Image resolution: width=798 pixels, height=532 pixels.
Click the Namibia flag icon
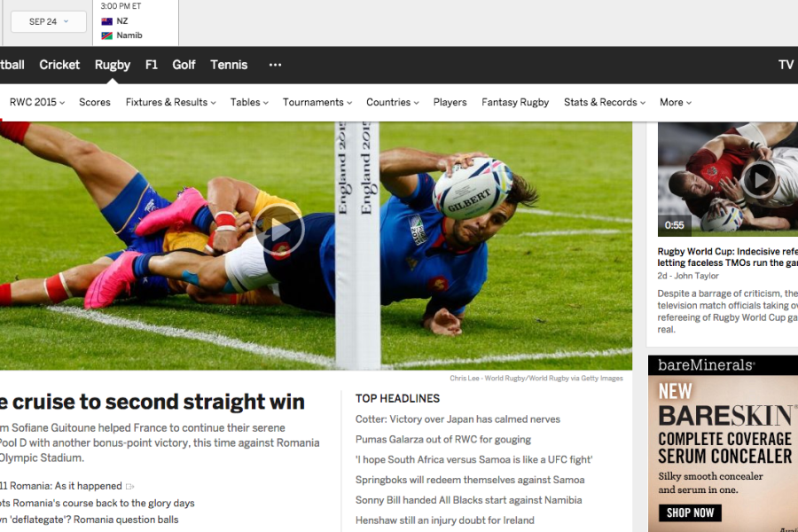107,35
